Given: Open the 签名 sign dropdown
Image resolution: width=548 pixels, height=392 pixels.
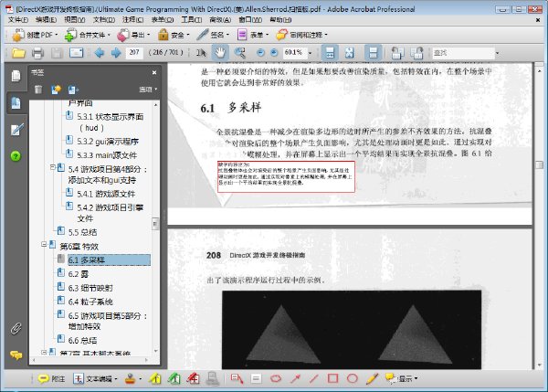Looking at the screenshot, I should (213, 35).
